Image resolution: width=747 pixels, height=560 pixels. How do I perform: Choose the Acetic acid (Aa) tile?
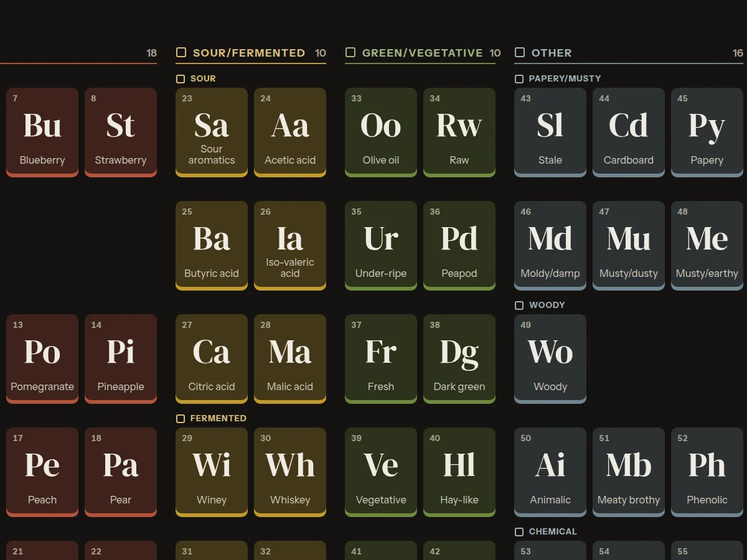click(x=290, y=133)
